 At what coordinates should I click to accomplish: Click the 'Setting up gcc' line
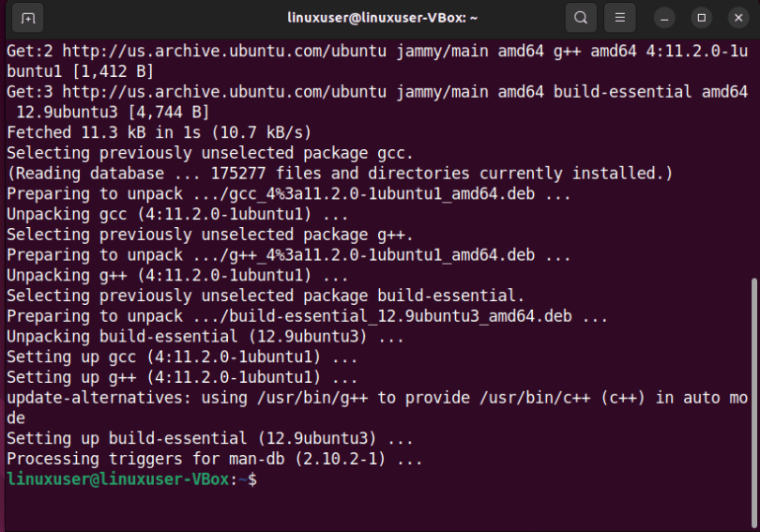[x=182, y=357]
